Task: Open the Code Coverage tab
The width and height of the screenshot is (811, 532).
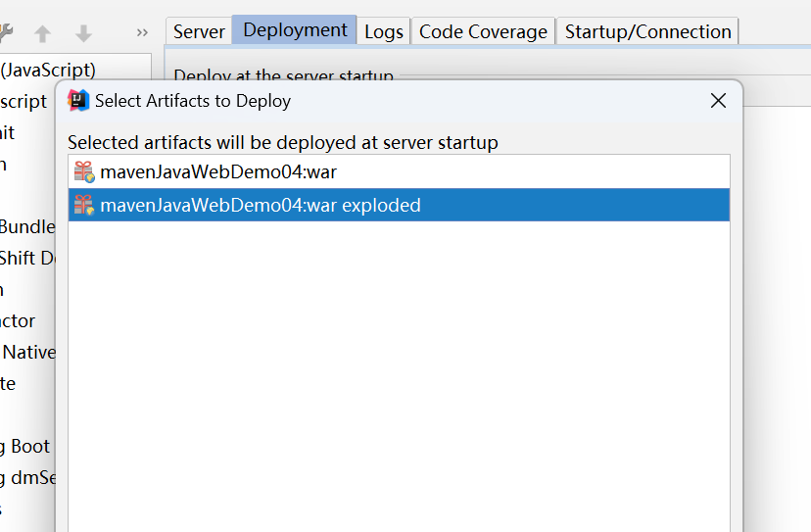Action: [483, 31]
